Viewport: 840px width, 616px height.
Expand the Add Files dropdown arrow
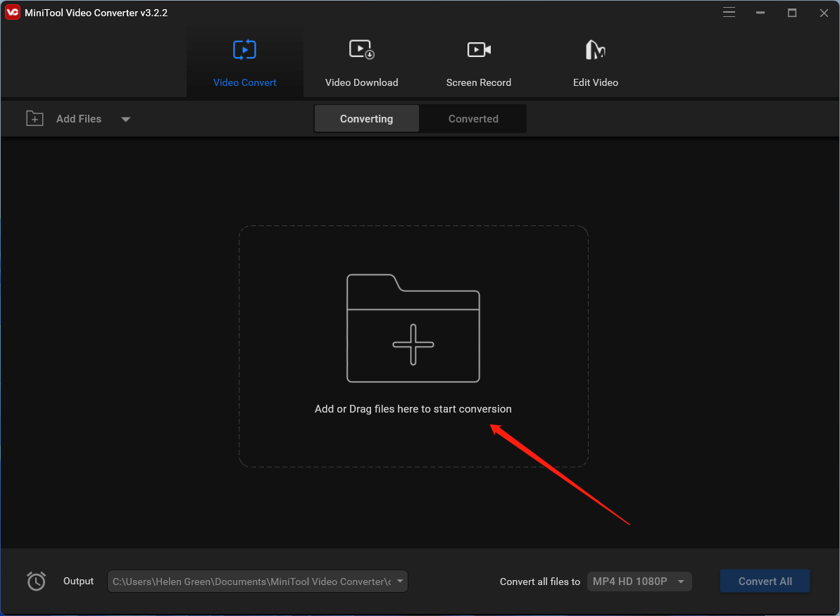click(125, 120)
